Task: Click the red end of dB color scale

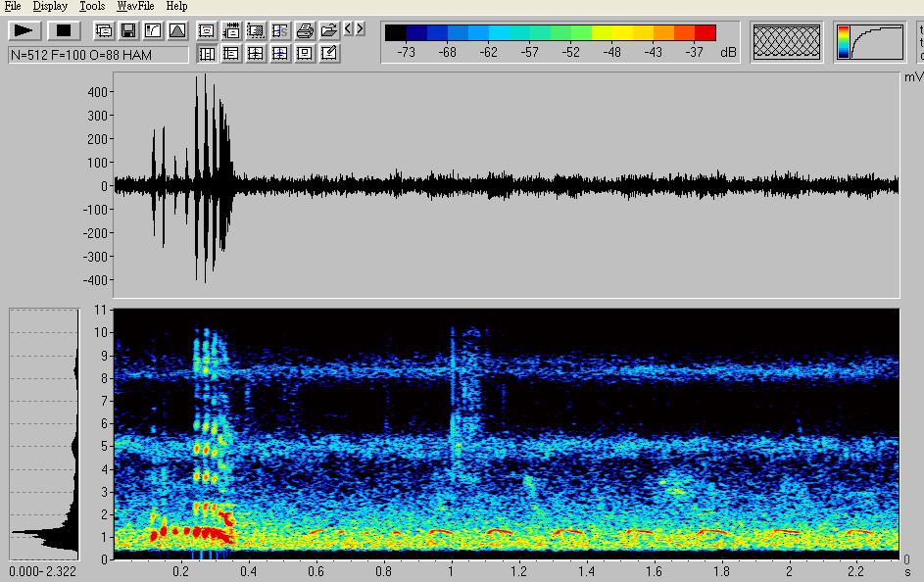Action: tap(705, 33)
